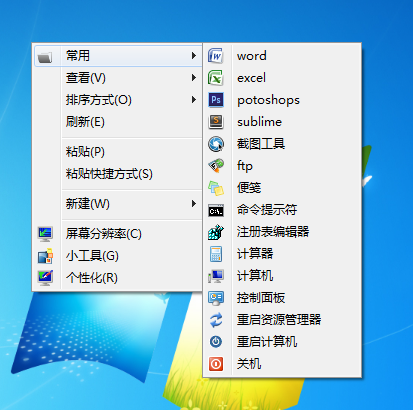Open the 查看(V) menu entry
The height and width of the screenshot is (410, 413).
tap(118, 78)
